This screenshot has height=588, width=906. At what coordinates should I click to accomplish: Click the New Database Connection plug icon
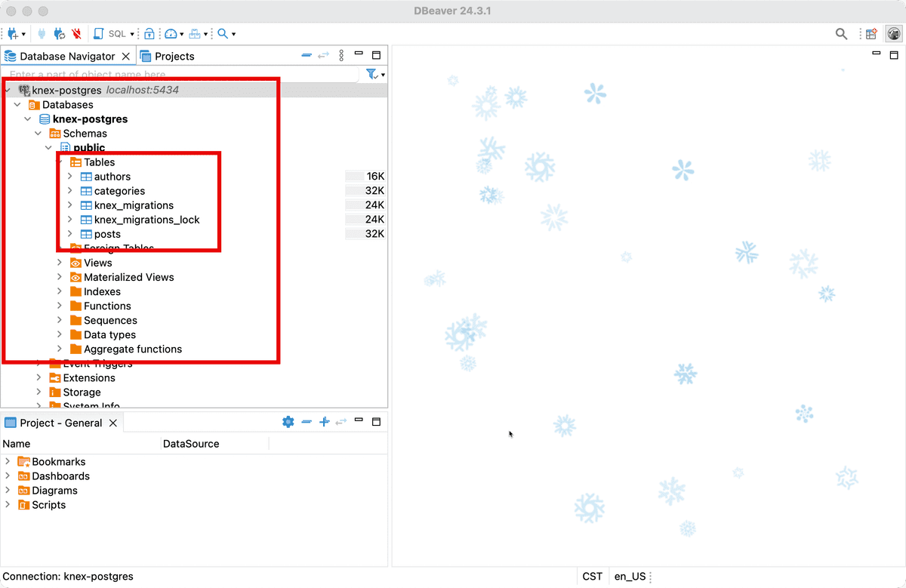13,34
